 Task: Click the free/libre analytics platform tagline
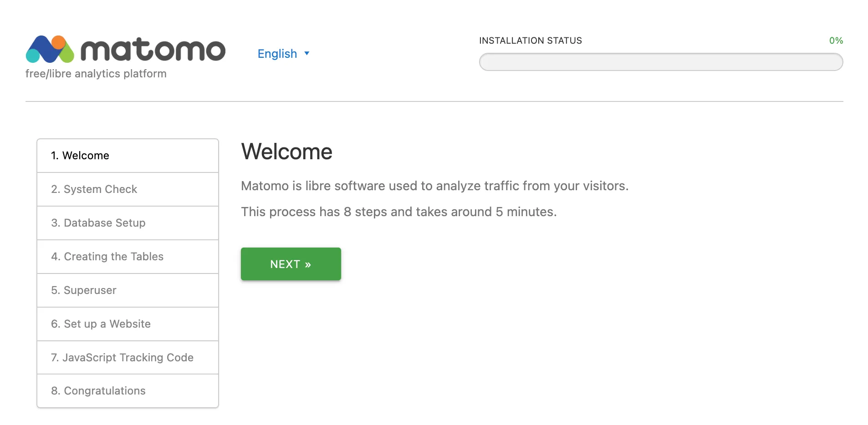click(x=96, y=74)
